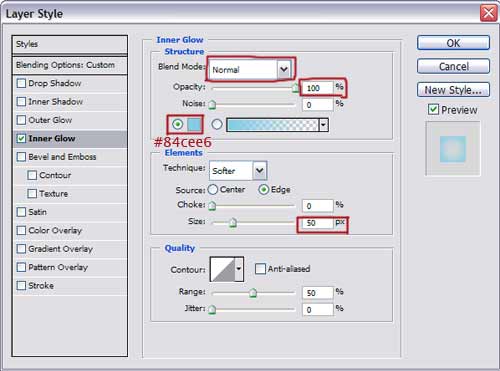Screen dimensions: 500x371
Task: Select the Stroke label in styles list
Action: [41, 286]
